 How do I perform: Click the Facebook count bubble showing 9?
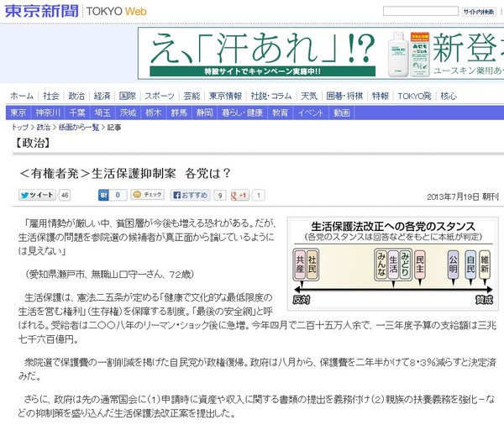pos(220,196)
